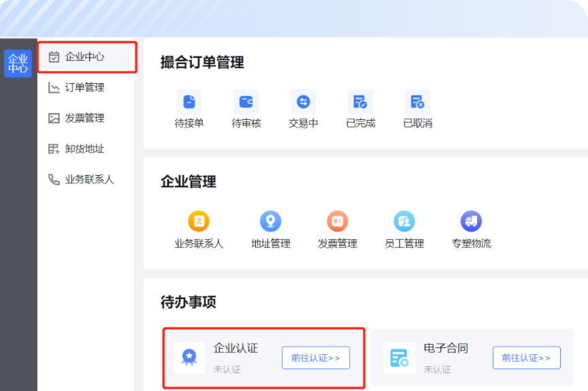Open the 待审核 wallet icon
This screenshot has height=391, width=588.
[x=246, y=101]
